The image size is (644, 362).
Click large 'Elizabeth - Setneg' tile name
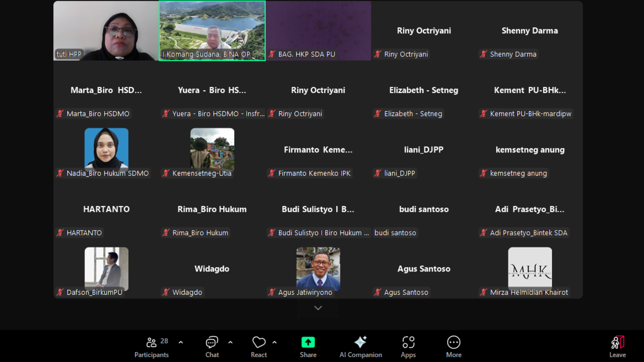(424, 90)
